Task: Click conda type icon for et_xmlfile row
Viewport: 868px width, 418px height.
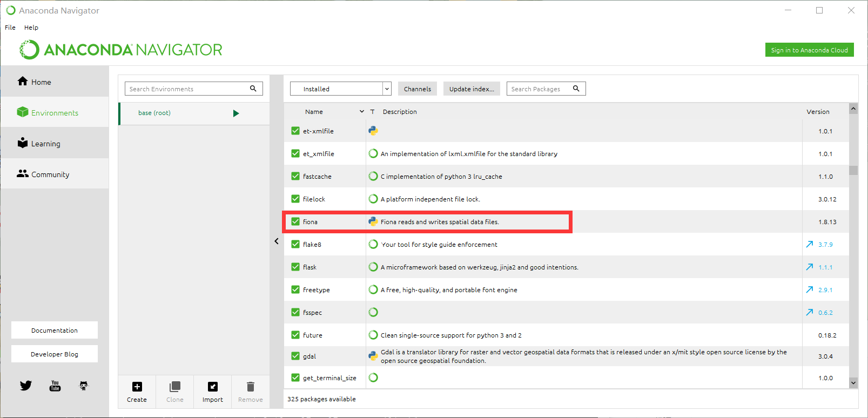Action: click(x=373, y=153)
